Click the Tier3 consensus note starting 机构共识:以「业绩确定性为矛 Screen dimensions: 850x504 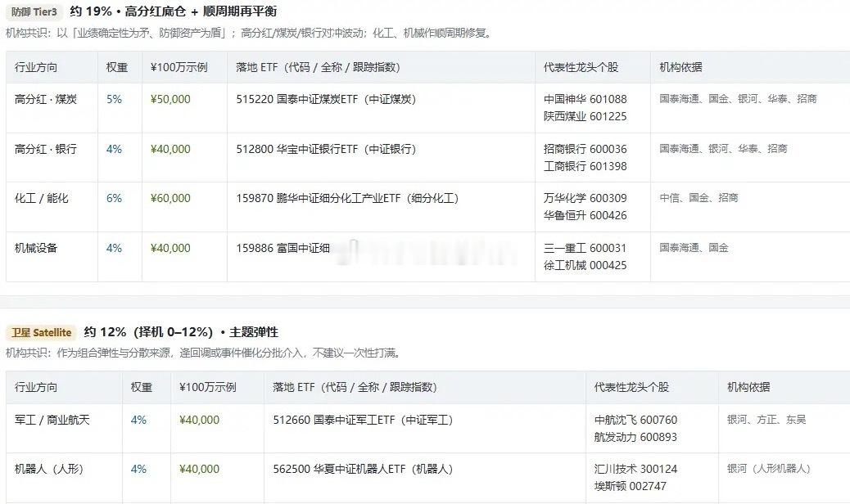[x=250, y=33]
